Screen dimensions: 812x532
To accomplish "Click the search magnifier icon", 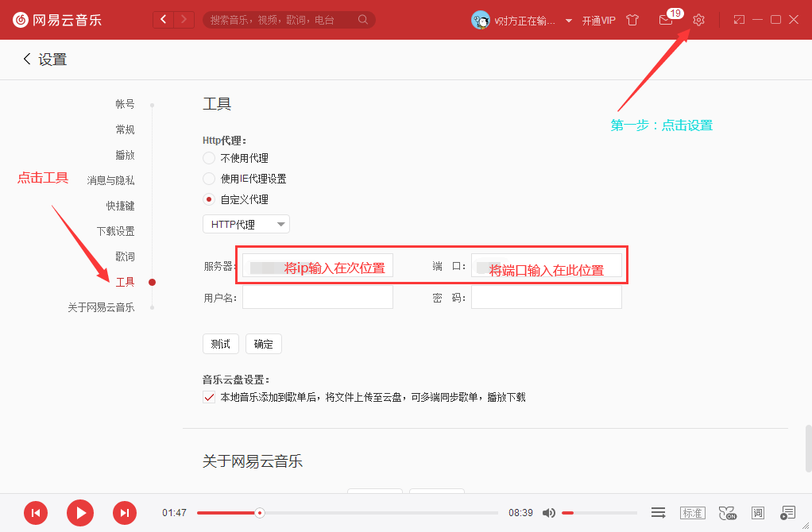I will [x=363, y=20].
